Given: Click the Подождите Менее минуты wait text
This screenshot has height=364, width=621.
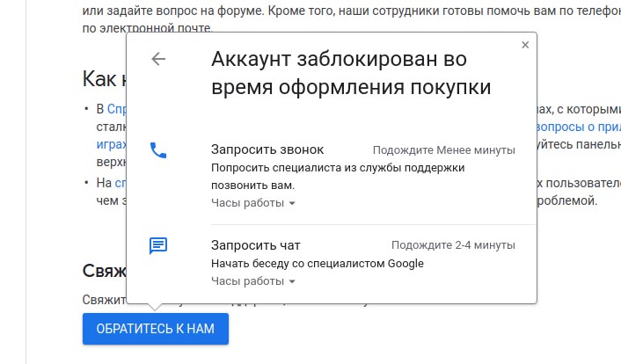Looking at the screenshot, I should click(x=443, y=150).
